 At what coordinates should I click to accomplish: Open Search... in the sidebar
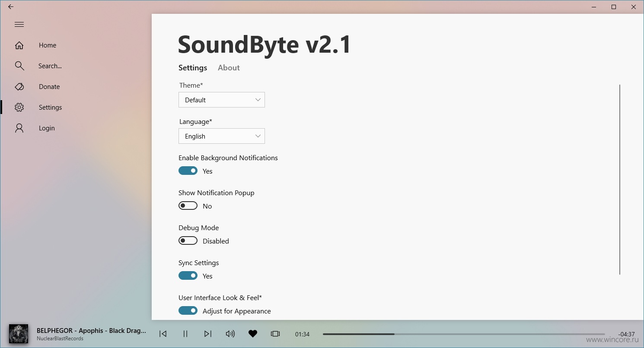50,66
